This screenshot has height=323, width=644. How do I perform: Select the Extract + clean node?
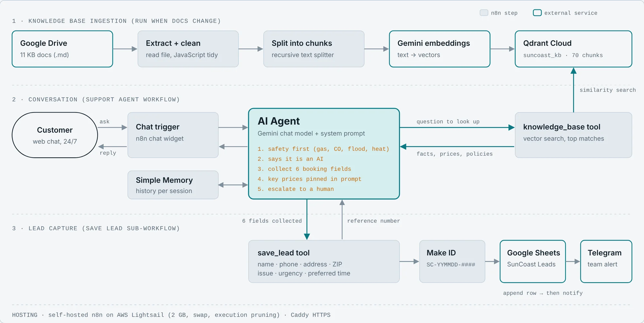click(188, 49)
